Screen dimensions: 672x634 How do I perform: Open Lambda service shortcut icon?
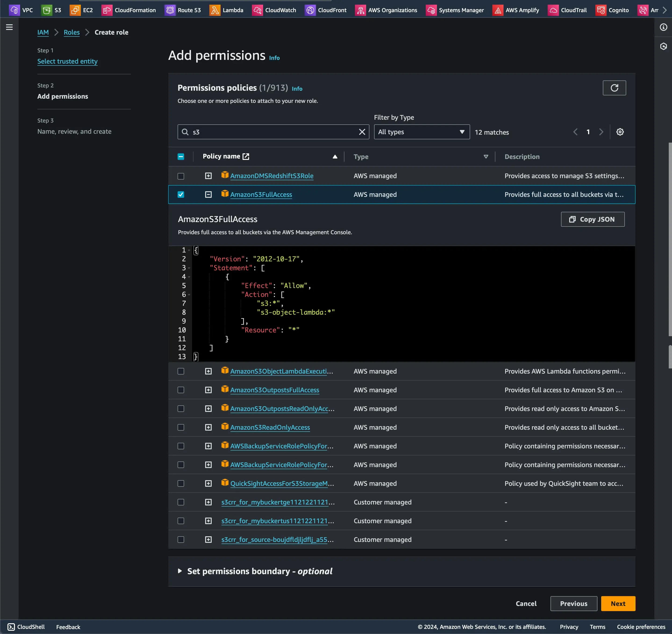[215, 10]
